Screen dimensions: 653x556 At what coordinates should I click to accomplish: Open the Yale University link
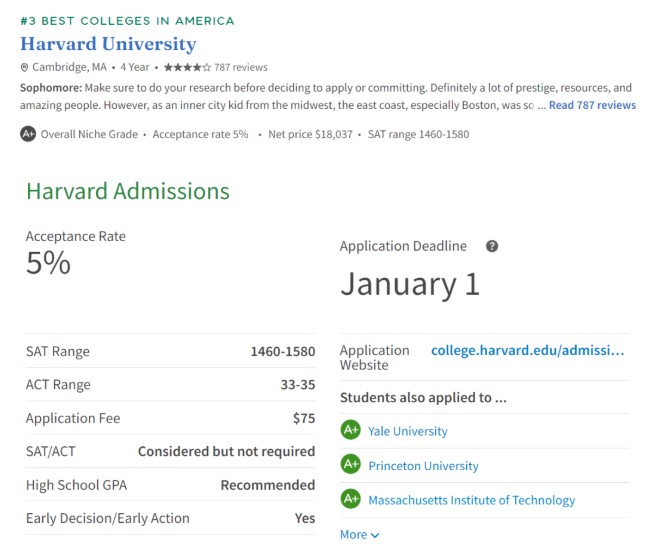tap(408, 431)
